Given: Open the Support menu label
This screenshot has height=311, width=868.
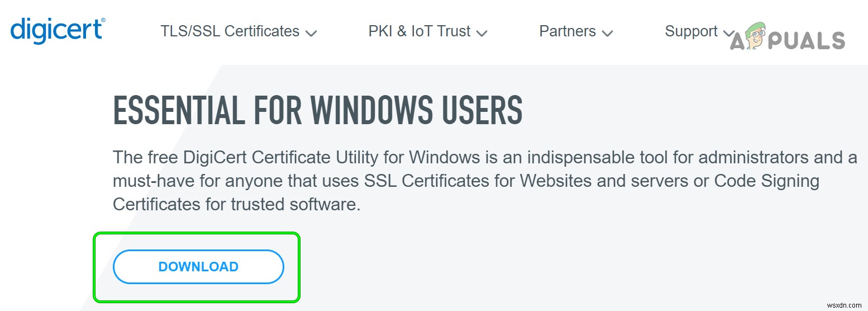Looking at the screenshot, I should (691, 31).
